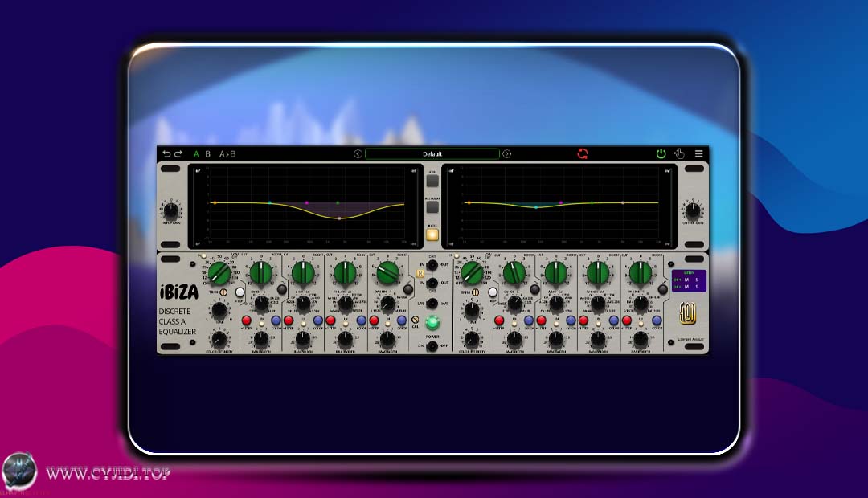Viewport: 868px width, 498px height.
Task: Flip the power on/off switch
Action: (x=432, y=346)
